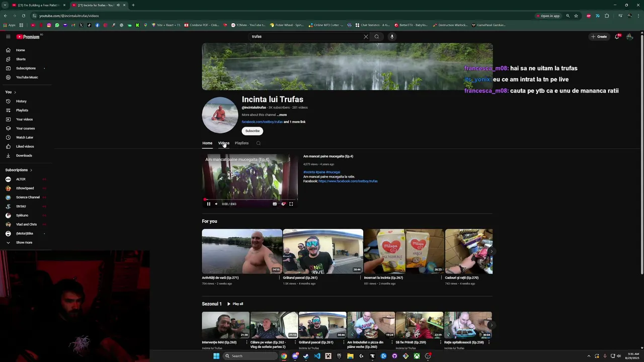Open Intervenție MAI (Ep.263) thumbnail

pyautogui.click(x=225, y=325)
